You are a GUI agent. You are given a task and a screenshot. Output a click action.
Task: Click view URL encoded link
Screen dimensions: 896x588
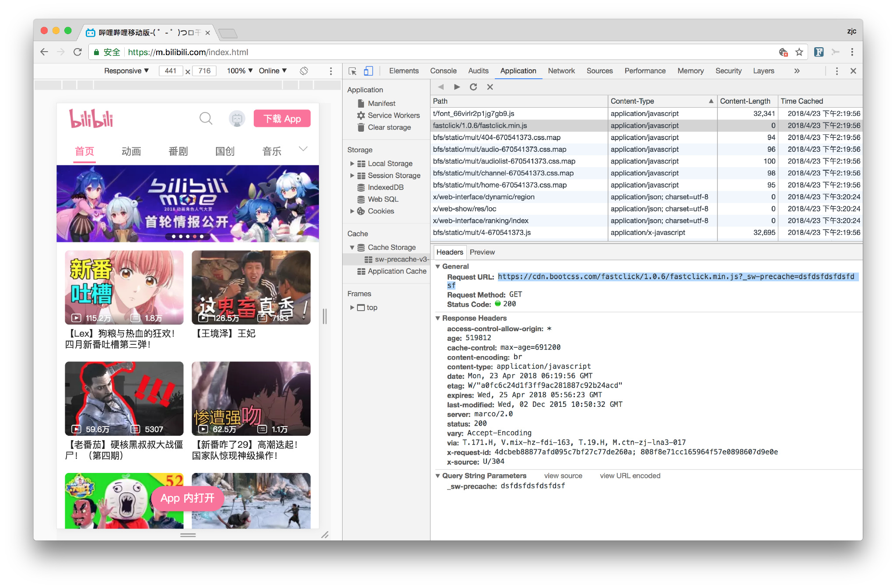point(630,476)
